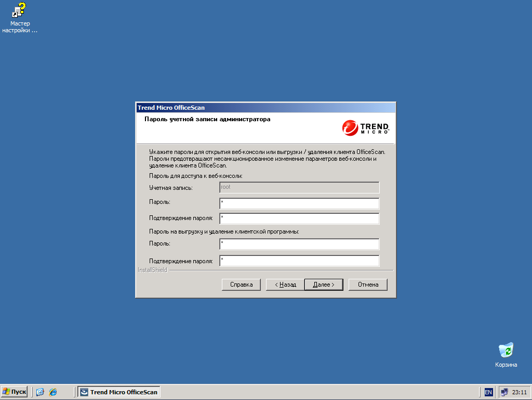This screenshot has width=532, height=400.
Task: Go back with the Назад button
Action: click(285, 285)
